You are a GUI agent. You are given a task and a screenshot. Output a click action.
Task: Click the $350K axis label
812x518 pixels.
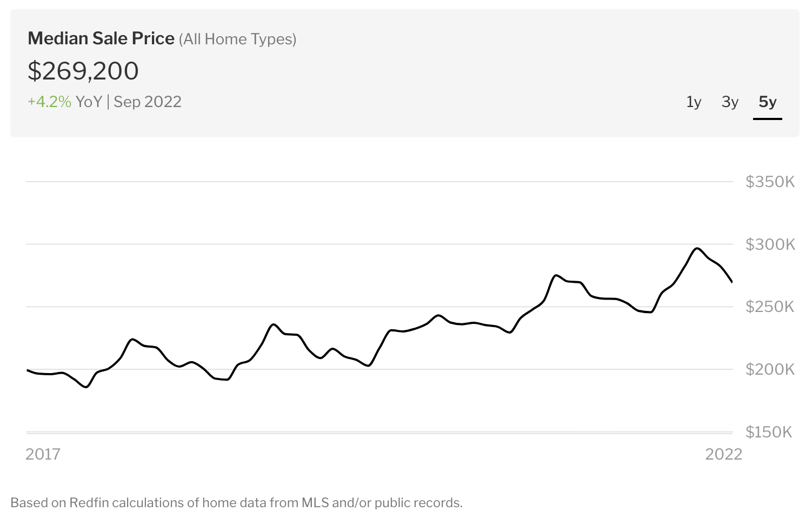770,182
